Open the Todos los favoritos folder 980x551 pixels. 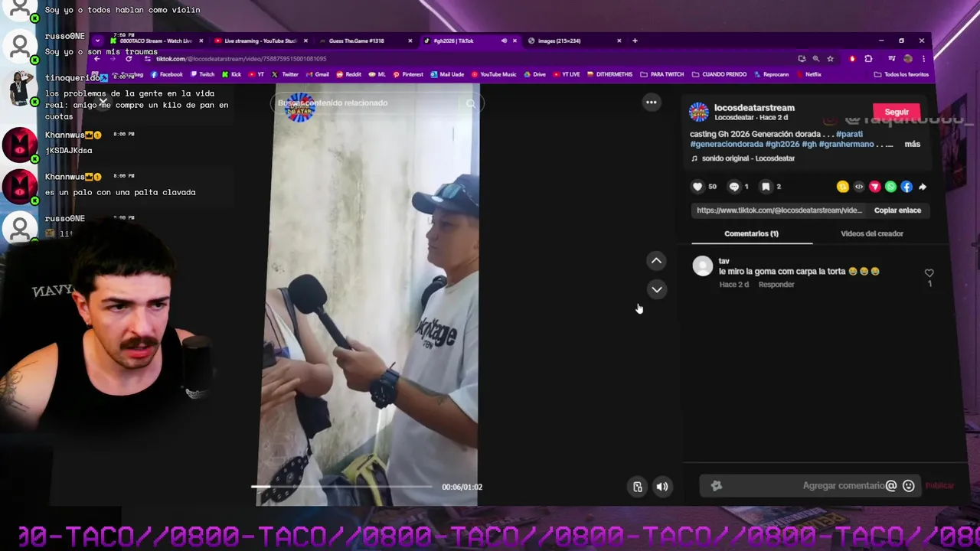901,74
